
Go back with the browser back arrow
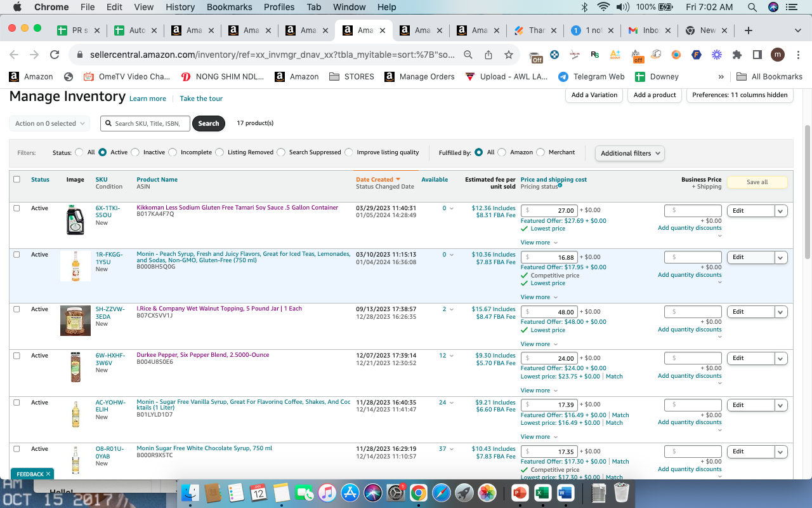point(14,55)
